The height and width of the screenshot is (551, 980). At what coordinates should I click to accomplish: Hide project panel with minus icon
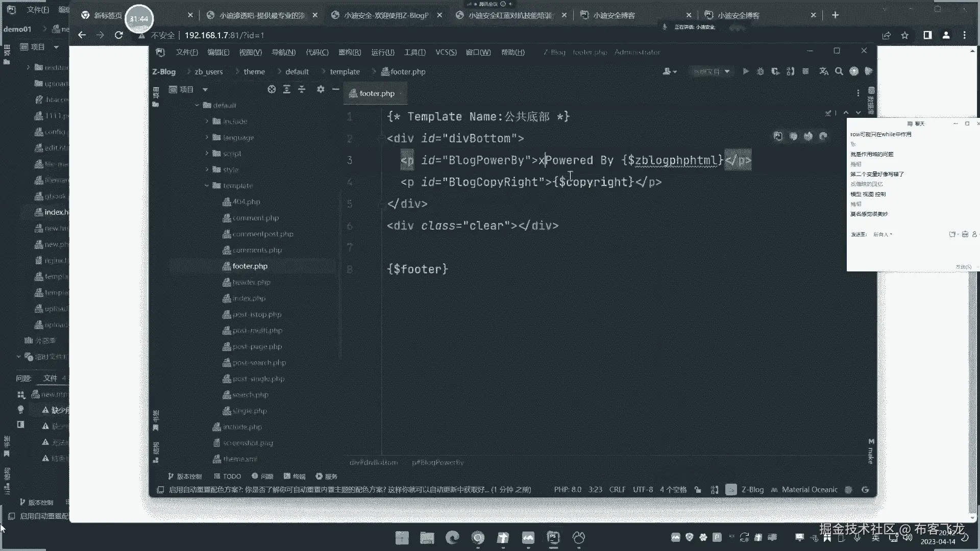335,89
